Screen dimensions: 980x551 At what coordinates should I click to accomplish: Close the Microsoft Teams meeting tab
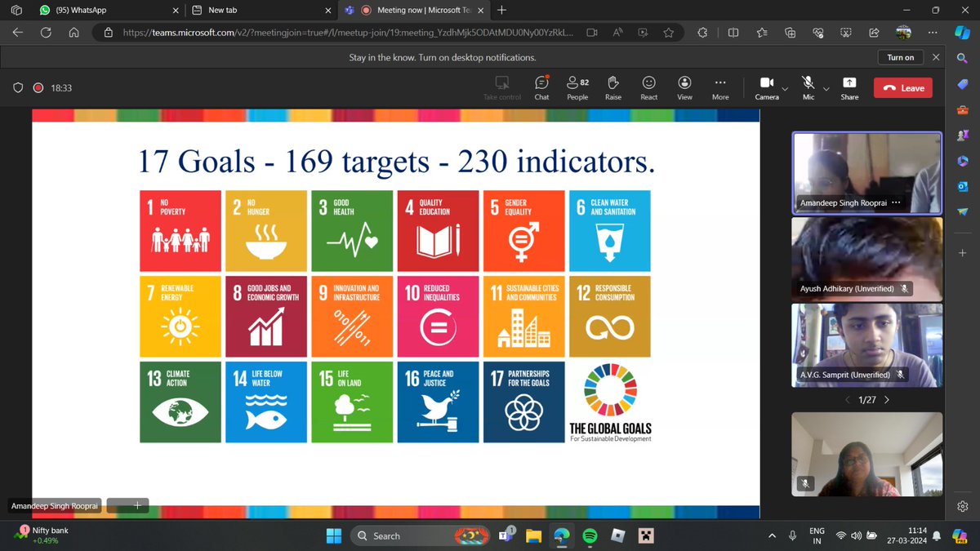coord(479,11)
